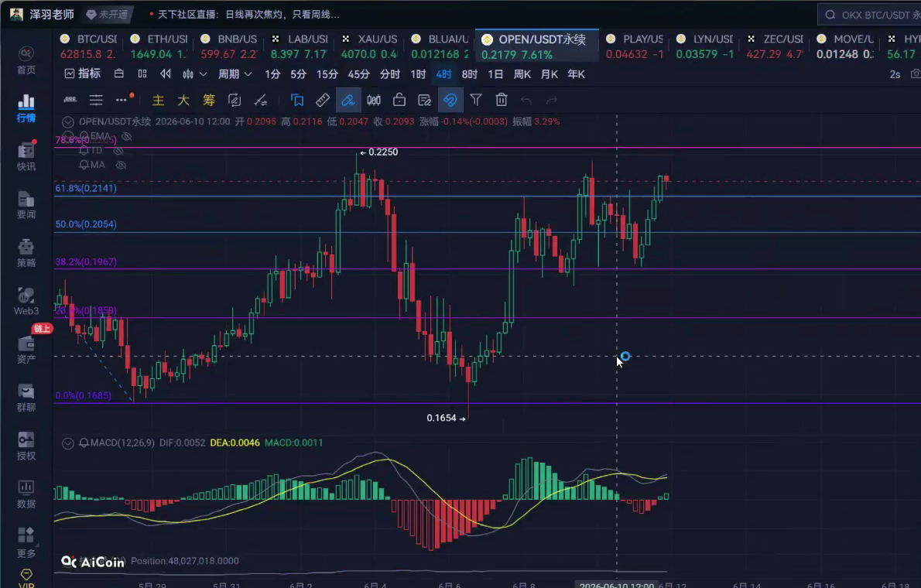Switch to the 周K timeframe
Screen dimensions: 921x588
click(x=522, y=74)
